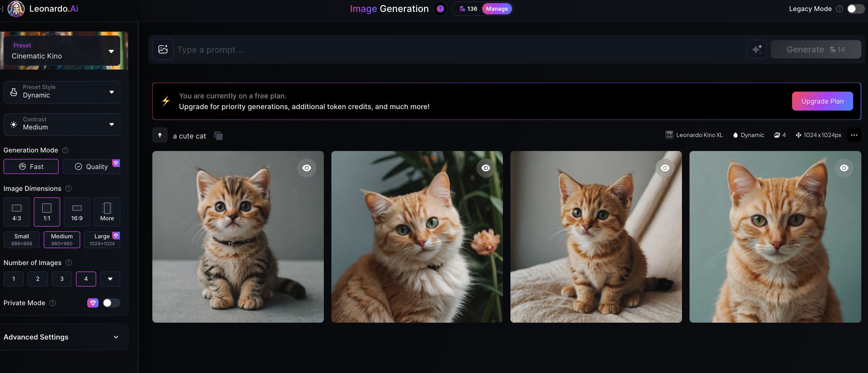Click the Upgrade Plan button

click(822, 101)
